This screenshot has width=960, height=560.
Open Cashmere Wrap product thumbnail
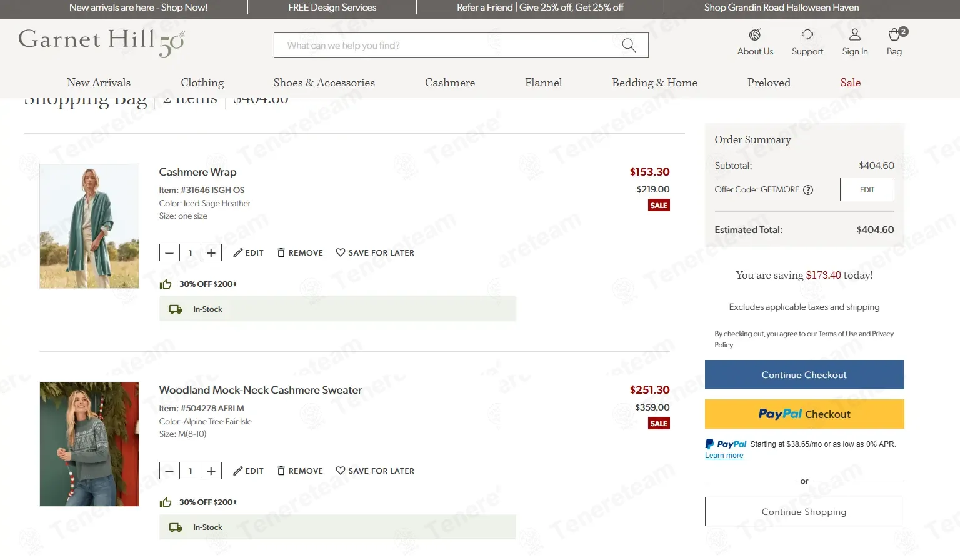click(89, 226)
